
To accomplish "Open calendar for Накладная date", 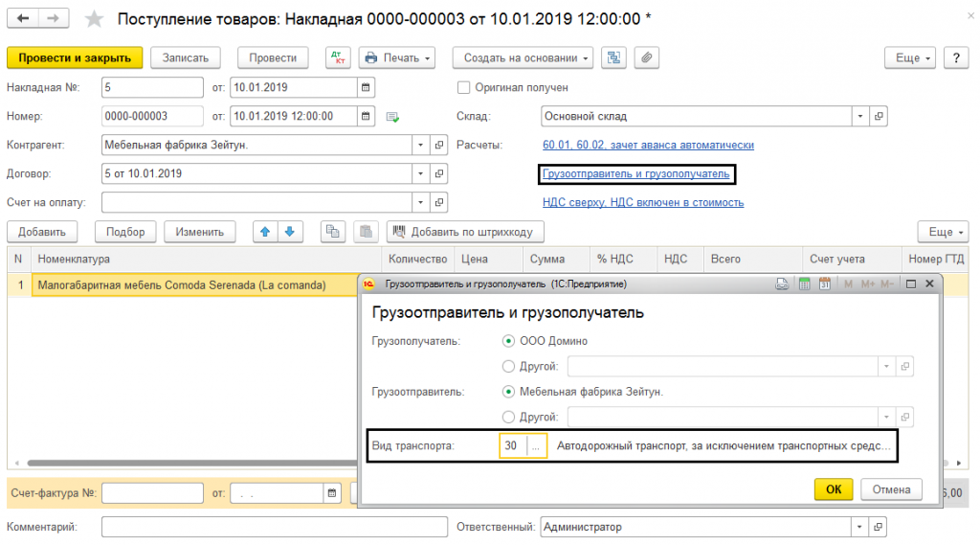I will (x=366, y=87).
